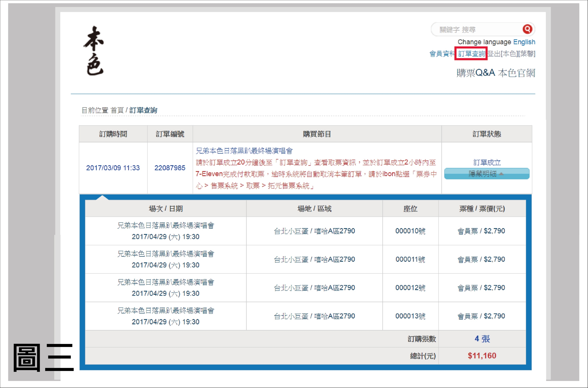Click ticket price in seat 000011號 row
The image size is (588, 388).
[481, 259]
